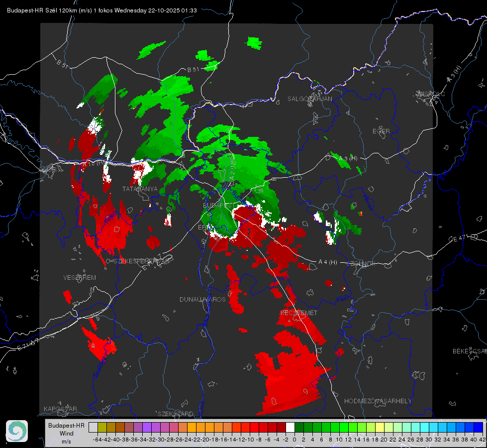Choose the dark blue swatch at the legend's right end
Viewport: 487px width, 448px height.
(x=479, y=427)
